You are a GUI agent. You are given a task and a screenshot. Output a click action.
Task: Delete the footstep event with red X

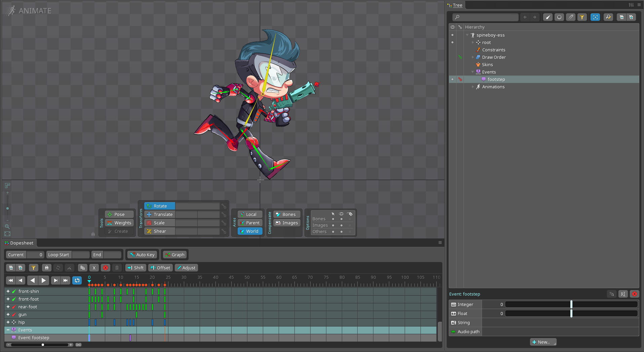tap(635, 294)
